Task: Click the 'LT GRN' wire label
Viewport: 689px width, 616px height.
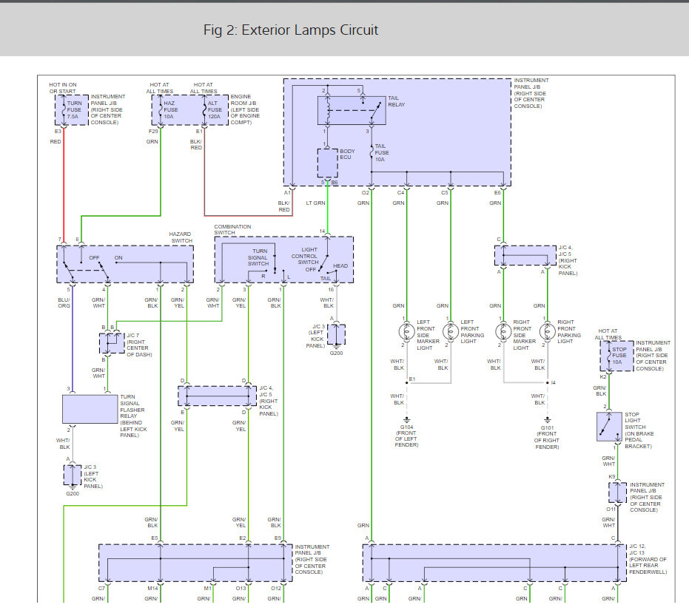Action: click(315, 203)
